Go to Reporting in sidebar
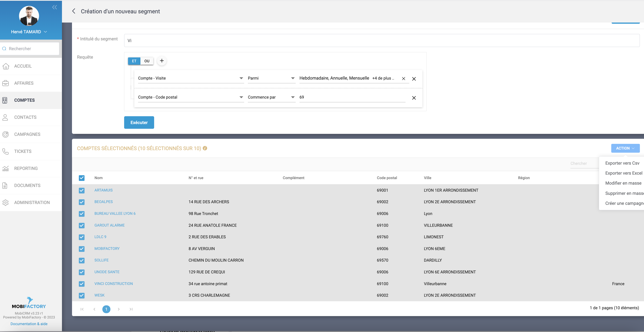The height and width of the screenshot is (332, 644). tap(26, 168)
